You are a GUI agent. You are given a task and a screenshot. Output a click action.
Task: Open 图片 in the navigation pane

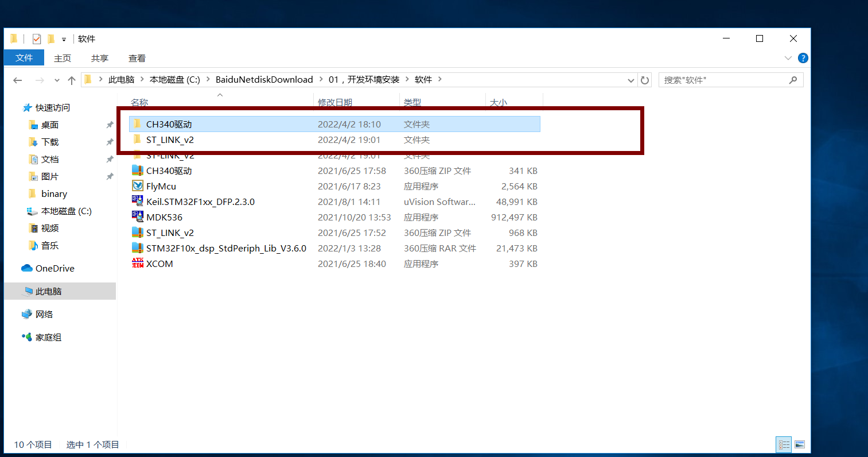[50, 176]
